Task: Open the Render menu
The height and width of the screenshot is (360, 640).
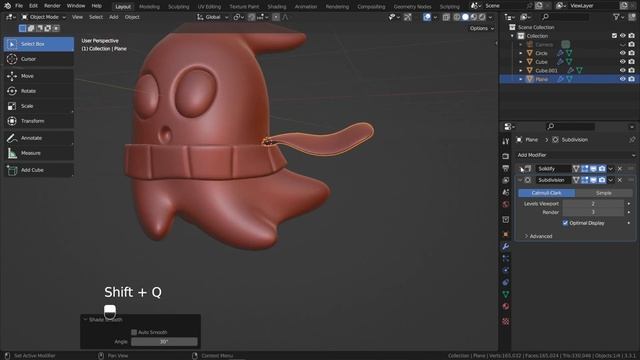Action: click(x=52, y=6)
